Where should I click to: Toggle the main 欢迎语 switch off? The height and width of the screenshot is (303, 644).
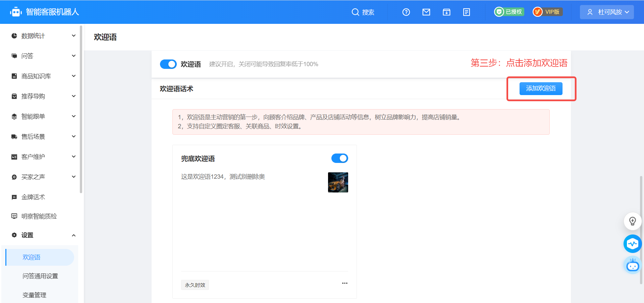point(168,64)
